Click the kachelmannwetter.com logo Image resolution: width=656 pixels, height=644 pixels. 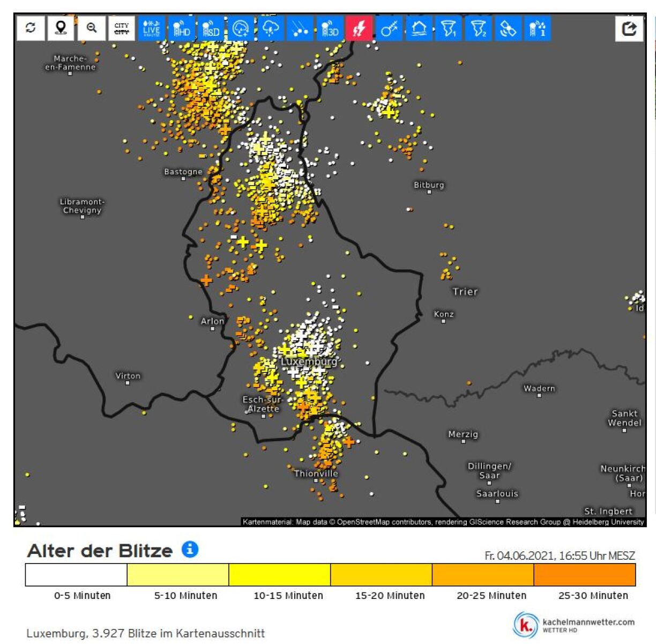pos(575,625)
